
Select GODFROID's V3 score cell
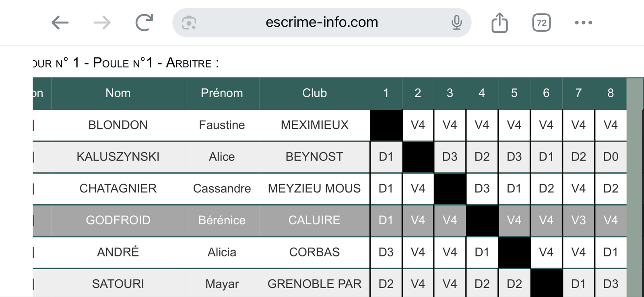tap(578, 220)
